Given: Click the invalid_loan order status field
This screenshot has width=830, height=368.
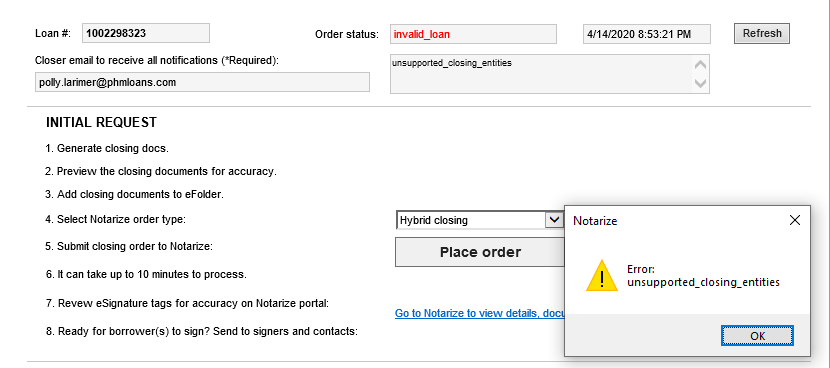Looking at the screenshot, I should [x=473, y=34].
